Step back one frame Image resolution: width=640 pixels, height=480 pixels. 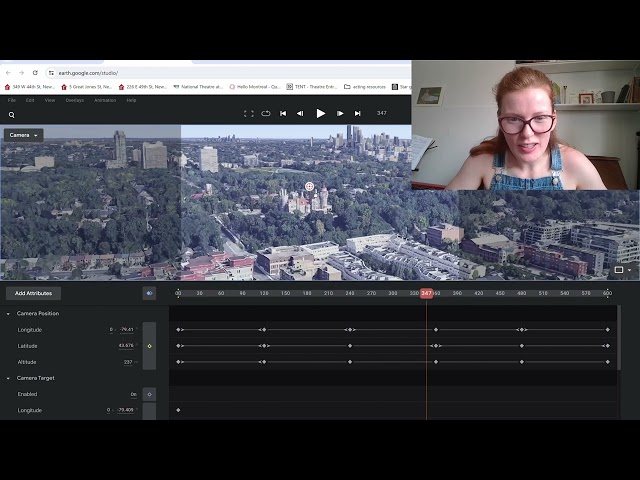(x=300, y=113)
